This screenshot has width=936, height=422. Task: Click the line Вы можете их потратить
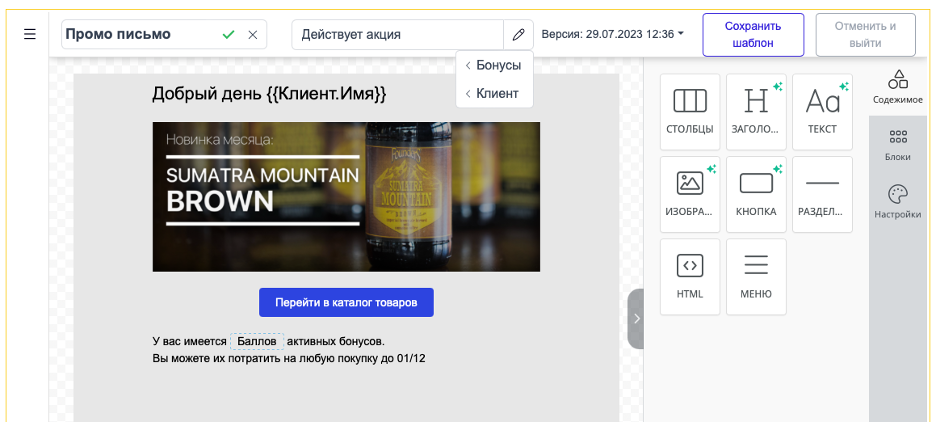(x=289, y=359)
